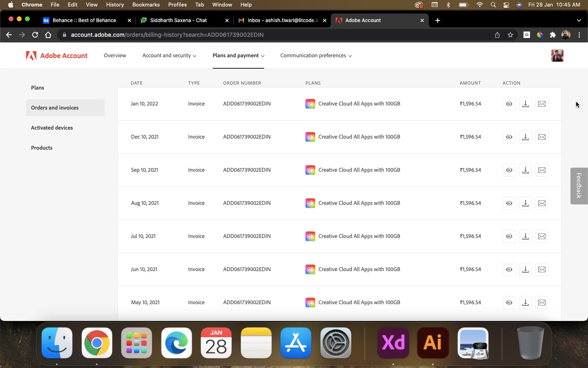Email the Jul 10, 2021 invoice
This screenshot has width=588, height=368.
[542, 236]
